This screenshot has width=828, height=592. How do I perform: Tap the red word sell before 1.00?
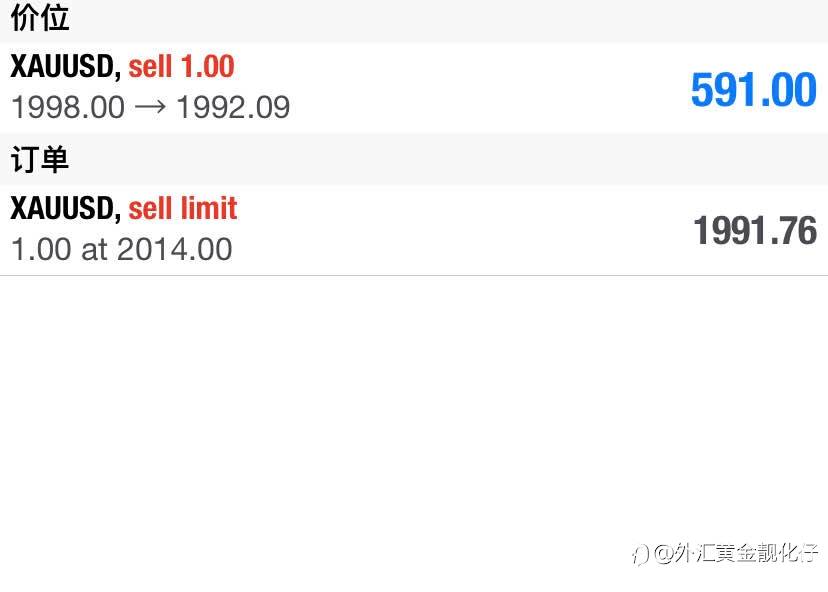150,67
